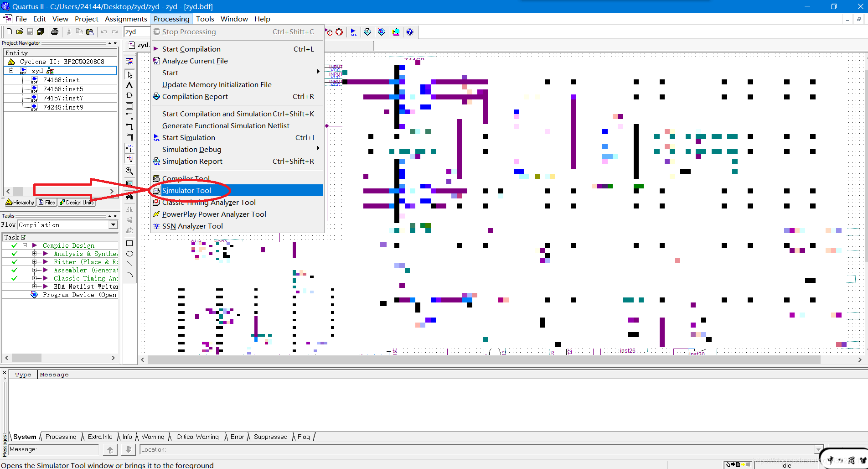Close the Project Navigator panel
This screenshot has height=469, width=868.
(115, 43)
